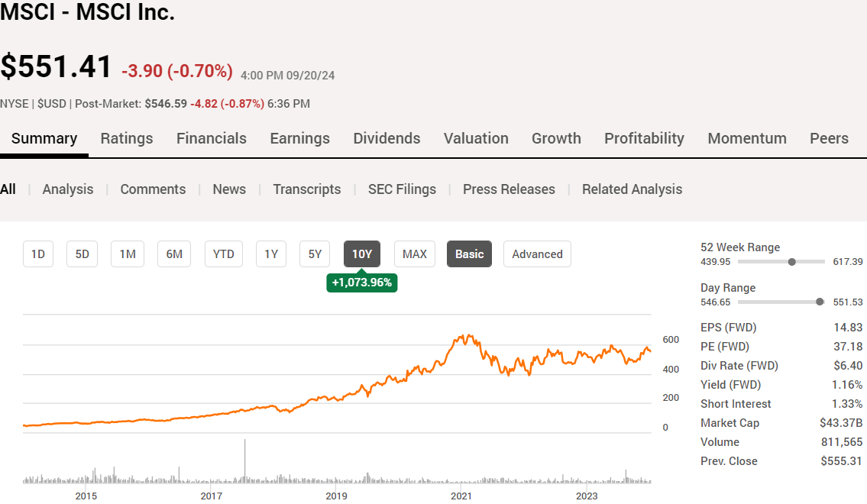Image resolution: width=867 pixels, height=504 pixels.
Task: Click the 52 week low 439.95
Action: click(716, 262)
